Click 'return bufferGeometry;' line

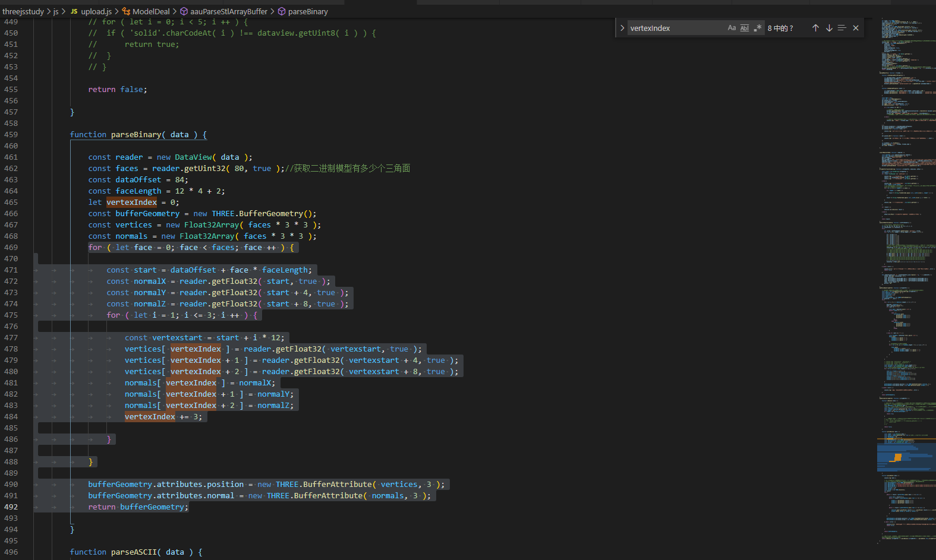[138, 507]
